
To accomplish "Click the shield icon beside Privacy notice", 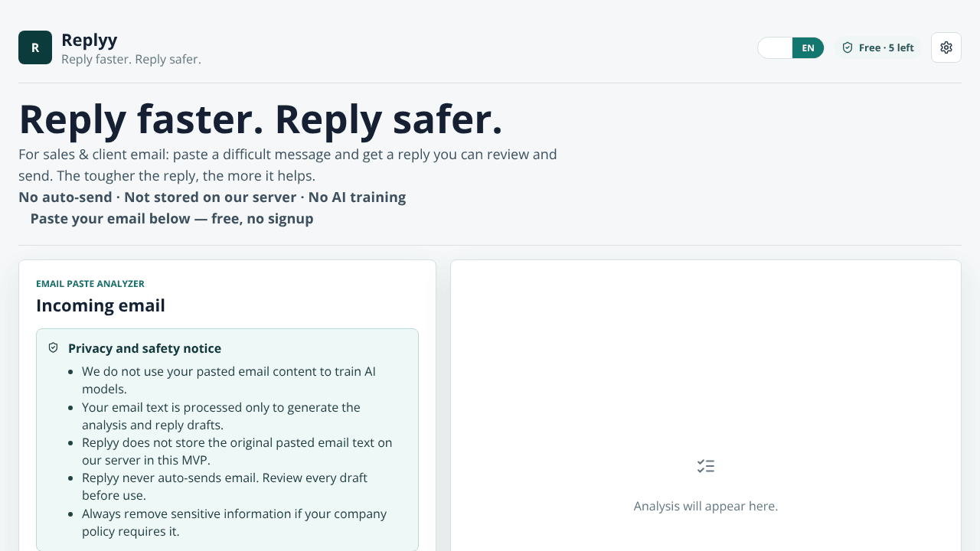I will [53, 347].
